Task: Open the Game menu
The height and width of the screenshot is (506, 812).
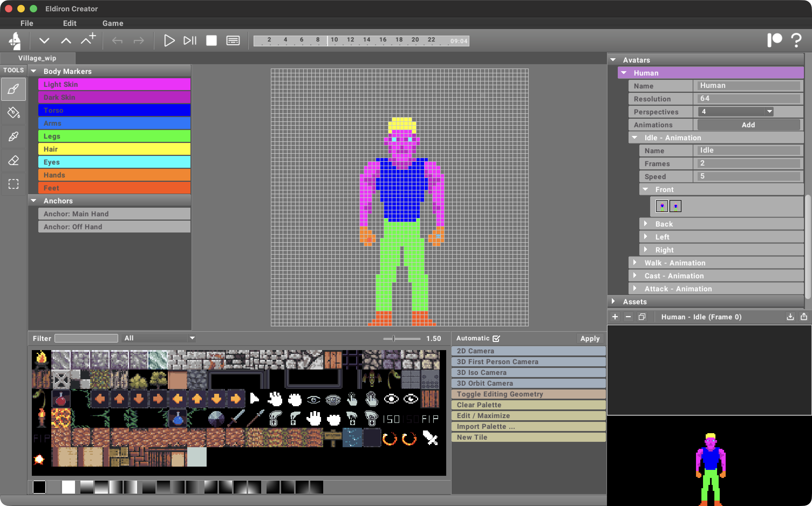Action: (x=113, y=23)
